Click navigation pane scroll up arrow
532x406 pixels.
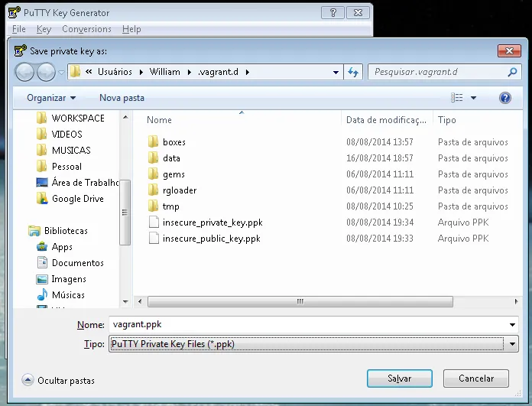pyautogui.click(x=125, y=118)
